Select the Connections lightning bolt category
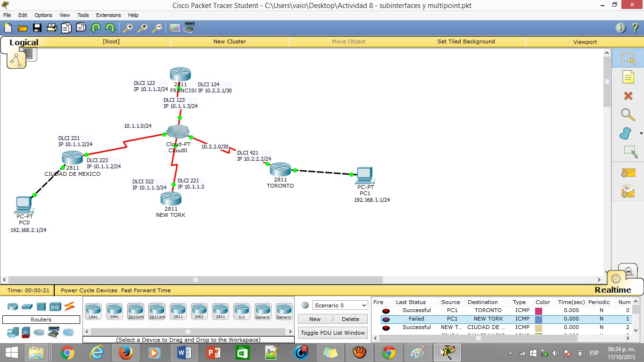 [68, 306]
